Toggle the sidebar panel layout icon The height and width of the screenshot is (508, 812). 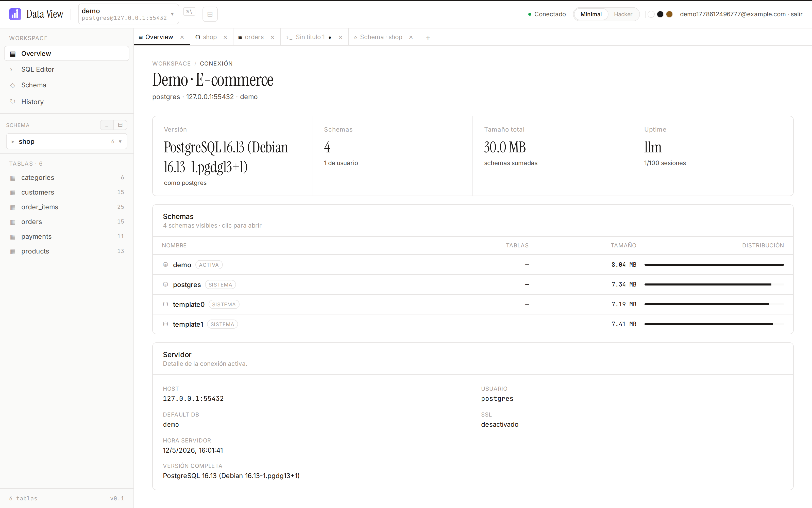coord(210,14)
